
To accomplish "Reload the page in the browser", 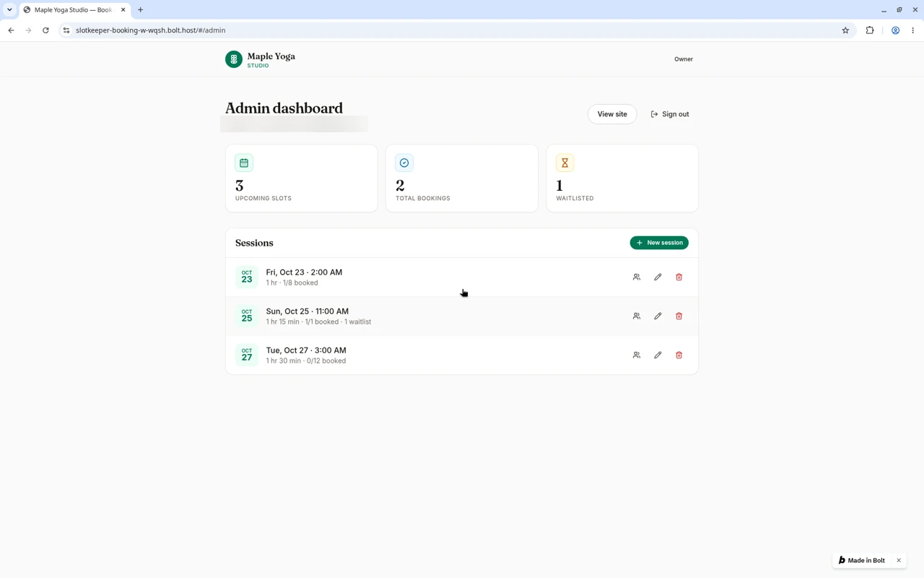I will coord(45,30).
